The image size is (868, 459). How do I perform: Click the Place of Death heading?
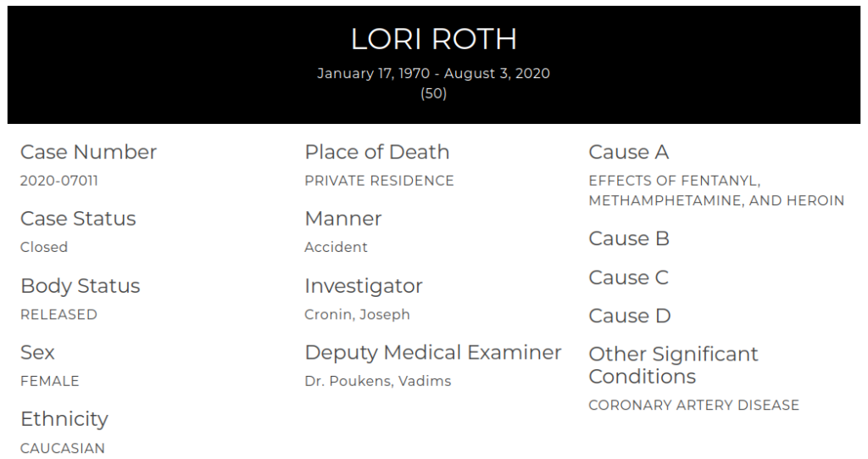376,153
